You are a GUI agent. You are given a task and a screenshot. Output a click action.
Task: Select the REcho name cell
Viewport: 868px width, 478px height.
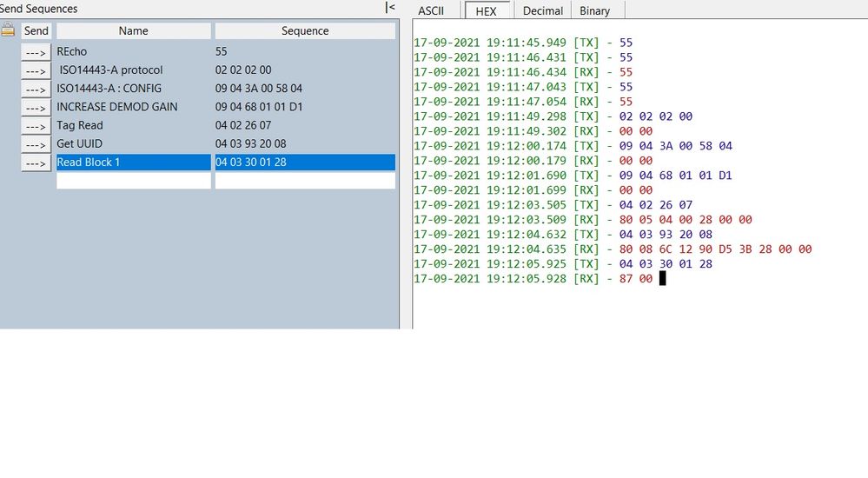coord(134,51)
